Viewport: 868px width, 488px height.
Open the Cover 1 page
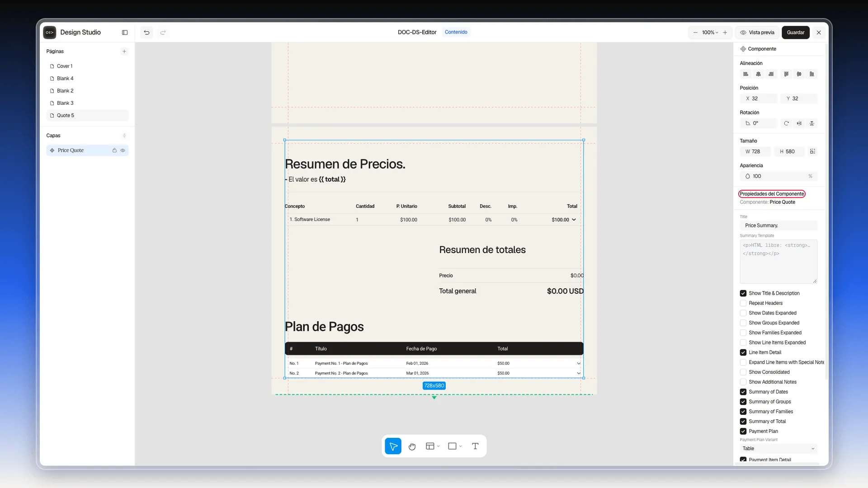pos(87,66)
